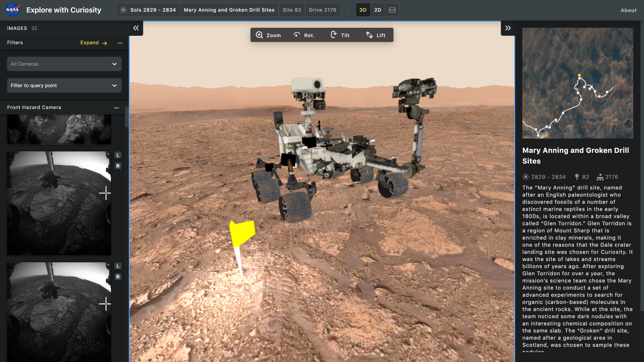Open the top partially visible hazard camera thumbnail
The height and width of the screenshot is (362, 644).
coord(59,129)
